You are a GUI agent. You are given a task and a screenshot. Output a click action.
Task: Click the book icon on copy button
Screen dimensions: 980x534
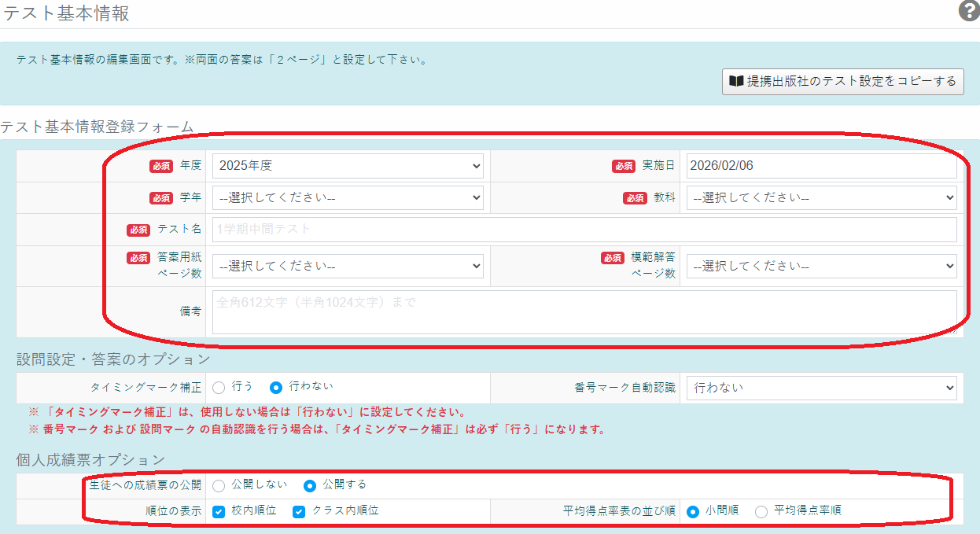[x=736, y=81]
